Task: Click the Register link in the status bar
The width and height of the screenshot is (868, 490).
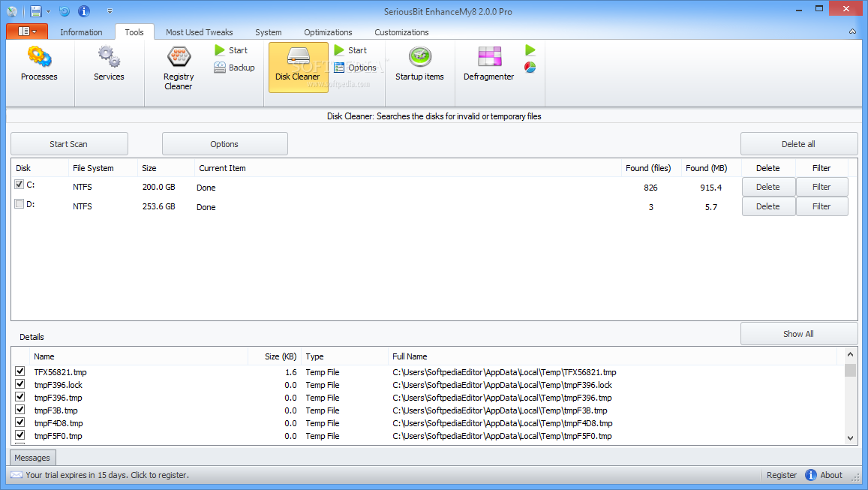Action: (x=782, y=475)
